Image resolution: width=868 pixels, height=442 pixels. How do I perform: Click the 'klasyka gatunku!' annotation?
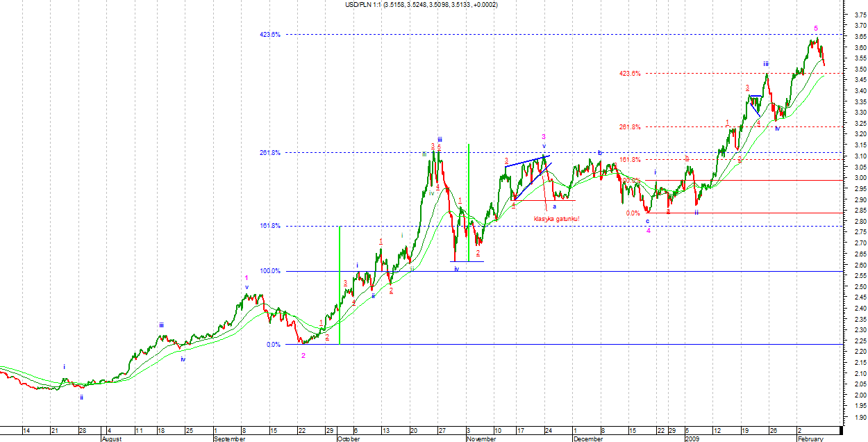(x=556, y=220)
